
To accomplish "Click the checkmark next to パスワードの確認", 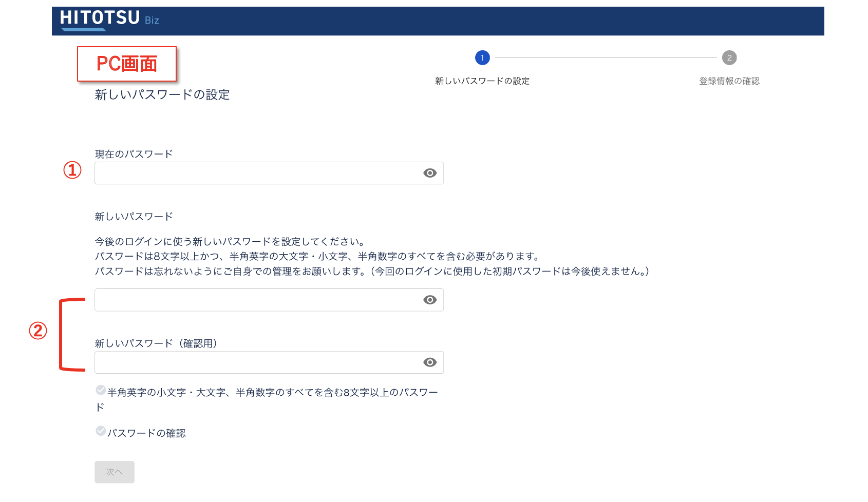I will pos(101,431).
